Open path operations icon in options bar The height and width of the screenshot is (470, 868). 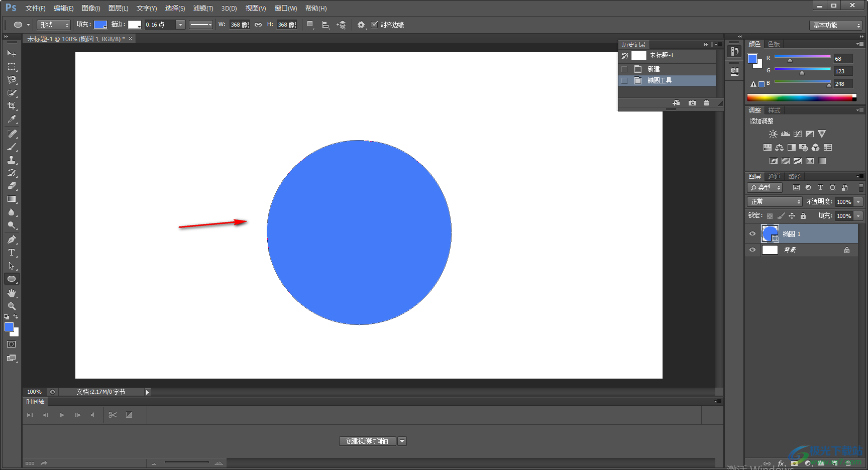pos(310,25)
